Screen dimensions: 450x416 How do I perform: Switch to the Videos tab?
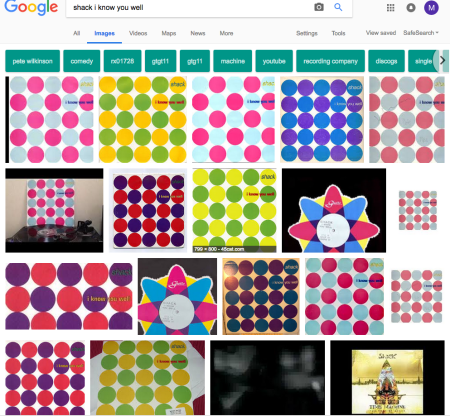[x=138, y=33]
